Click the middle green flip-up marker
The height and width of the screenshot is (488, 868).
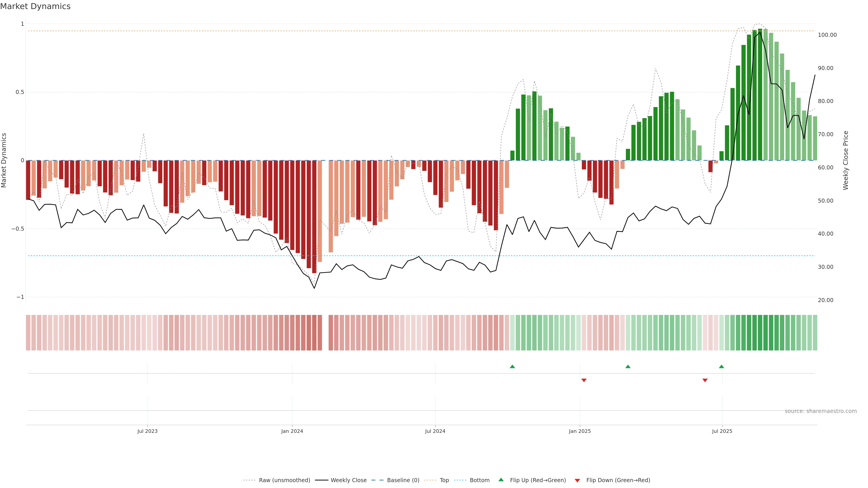pos(628,366)
